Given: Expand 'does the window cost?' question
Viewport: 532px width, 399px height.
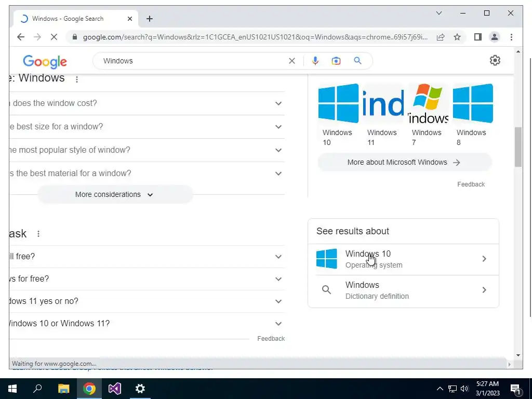Looking at the screenshot, I should [x=147, y=103].
